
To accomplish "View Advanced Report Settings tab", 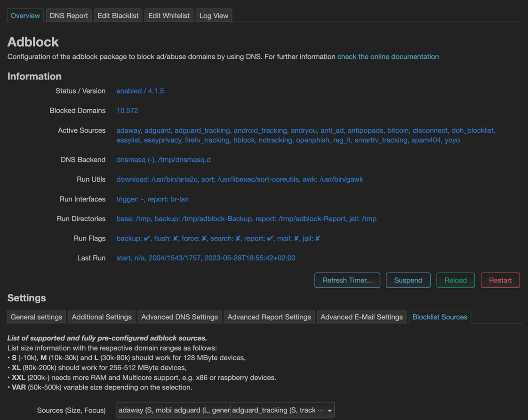I will tap(269, 317).
